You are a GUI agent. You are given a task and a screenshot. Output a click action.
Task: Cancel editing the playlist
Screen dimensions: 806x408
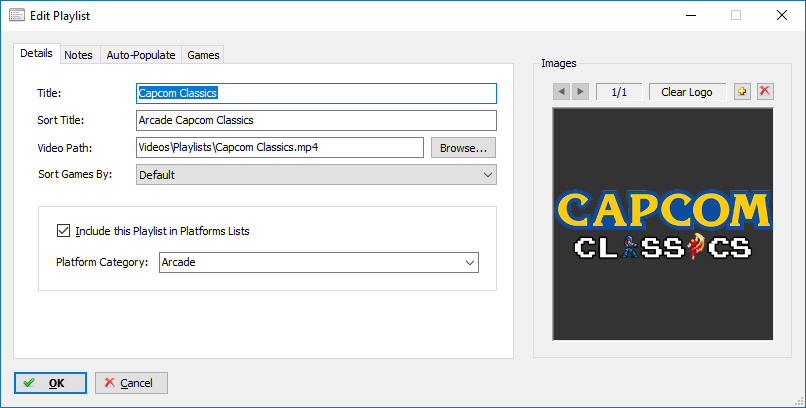pos(131,383)
